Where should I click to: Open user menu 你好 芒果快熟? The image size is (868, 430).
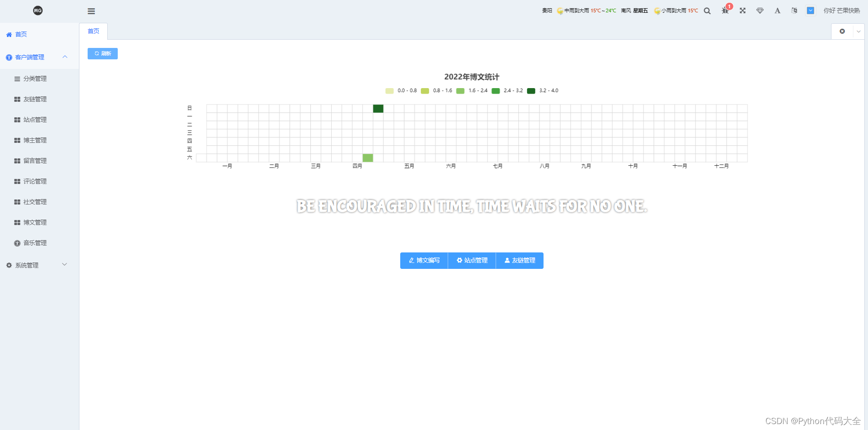tap(842, 10)
